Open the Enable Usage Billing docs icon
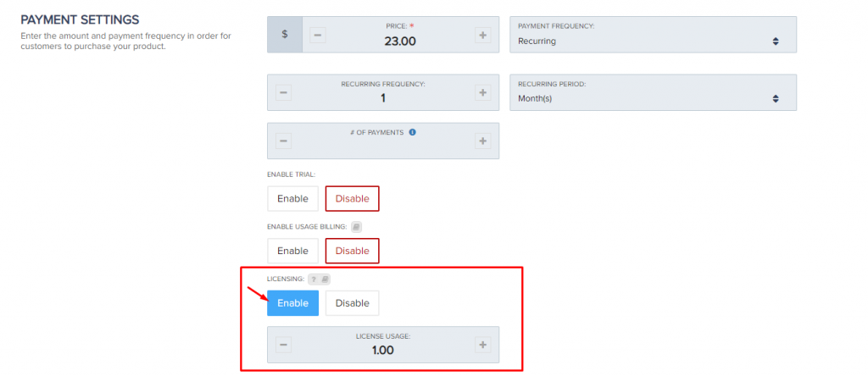The width and height of the screenshot is (868, 376). [356, 227]
